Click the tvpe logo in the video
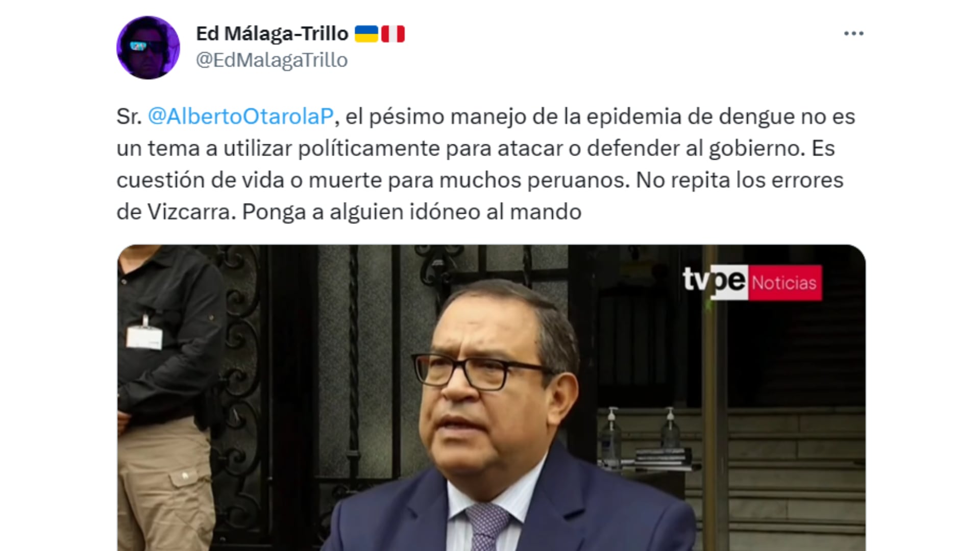The image size is (980, 551). pyautogui.click(x=714, y=281)
